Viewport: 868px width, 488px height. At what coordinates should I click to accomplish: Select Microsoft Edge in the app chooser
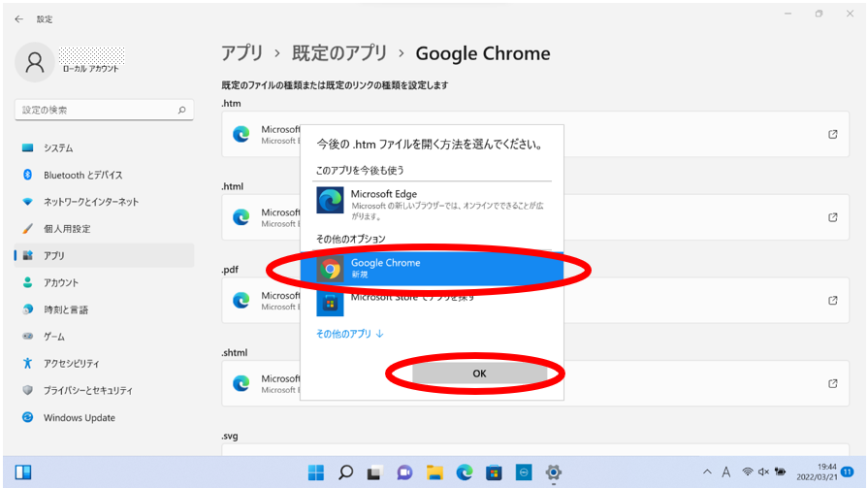click(432, 204)
